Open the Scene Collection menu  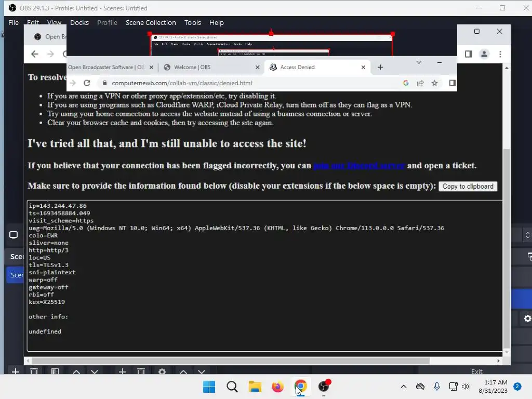(151, 22)
